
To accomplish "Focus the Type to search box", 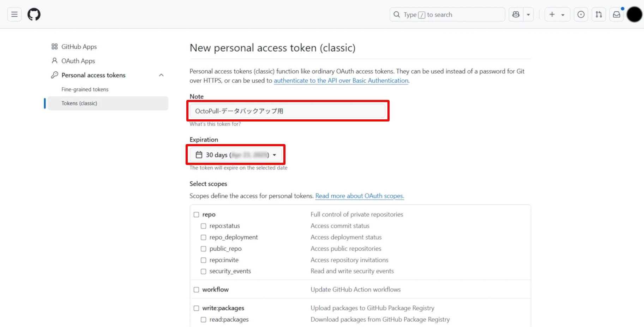I will [447, 14].
